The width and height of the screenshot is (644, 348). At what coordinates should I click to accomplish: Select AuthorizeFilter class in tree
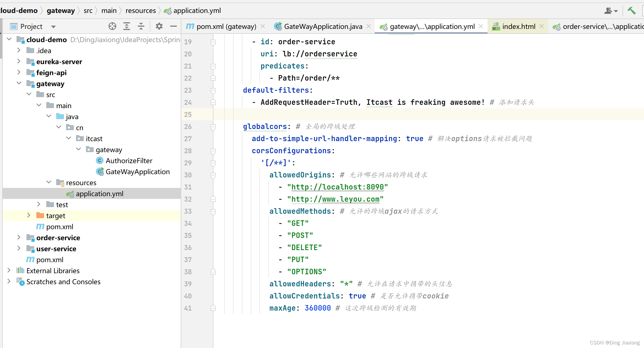[x=129, y=161]
